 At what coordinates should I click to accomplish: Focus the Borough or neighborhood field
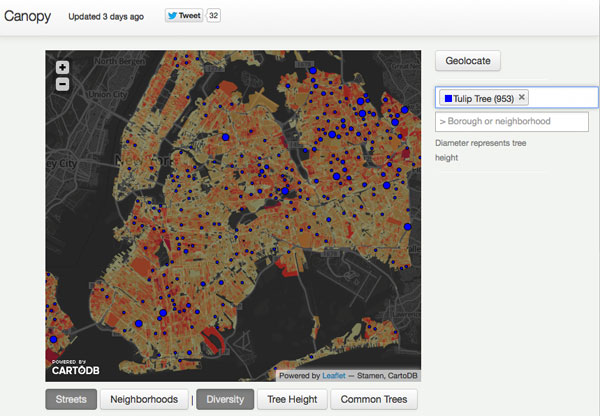pos(512,121)
